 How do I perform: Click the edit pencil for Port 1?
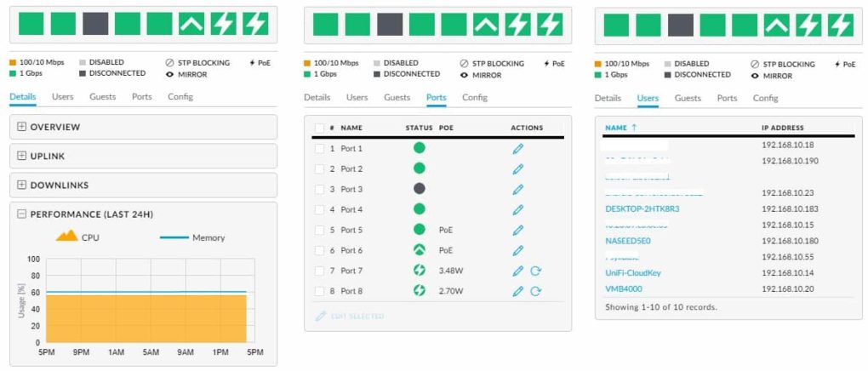click(x=517, y=148)
